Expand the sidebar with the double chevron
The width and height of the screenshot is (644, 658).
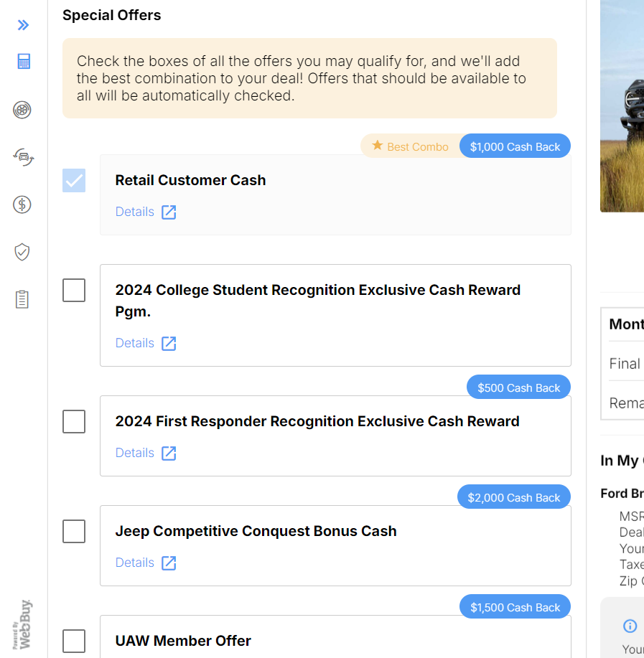[22, 24]
